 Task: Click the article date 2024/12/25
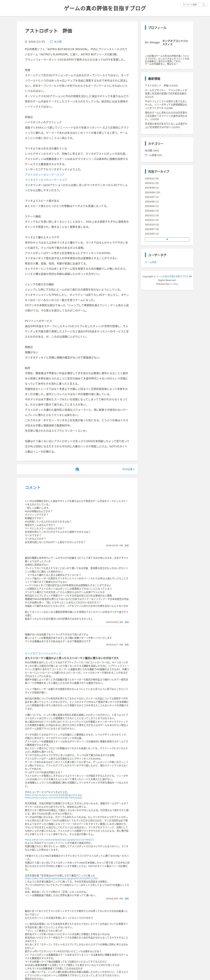click(x=37, y=42)
